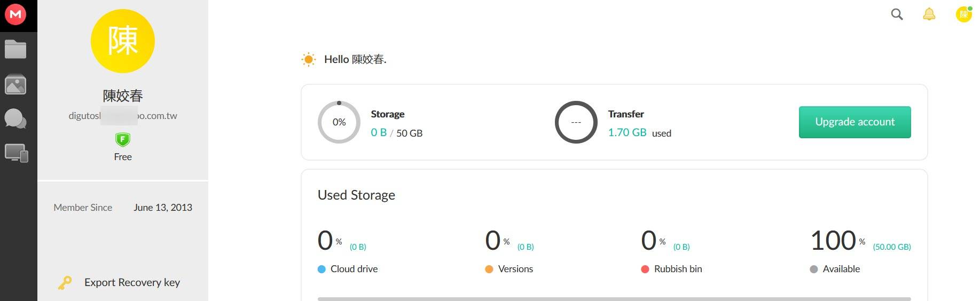Open the account avatar menu top-right
Viewport: 980px width, 301px height.
pos(963,14)
